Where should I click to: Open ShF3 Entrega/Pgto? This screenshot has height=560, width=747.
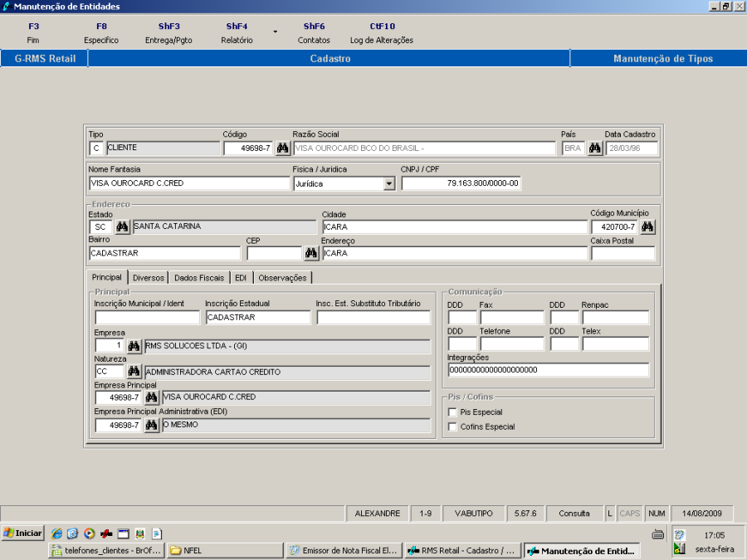click(x=168, y=33)
